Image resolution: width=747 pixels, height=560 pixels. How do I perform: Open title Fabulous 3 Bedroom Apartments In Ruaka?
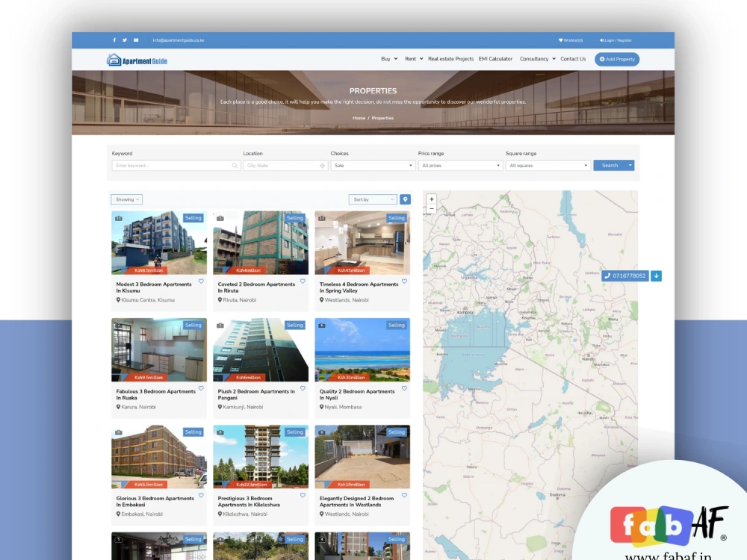point(156,394)
